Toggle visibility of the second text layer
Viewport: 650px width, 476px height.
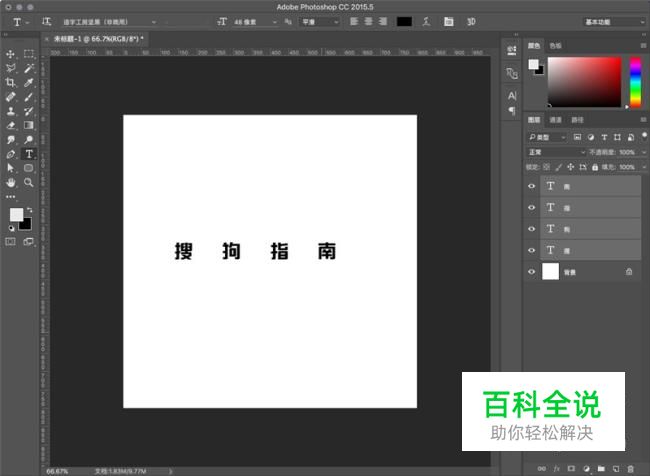tap(532, 207)
